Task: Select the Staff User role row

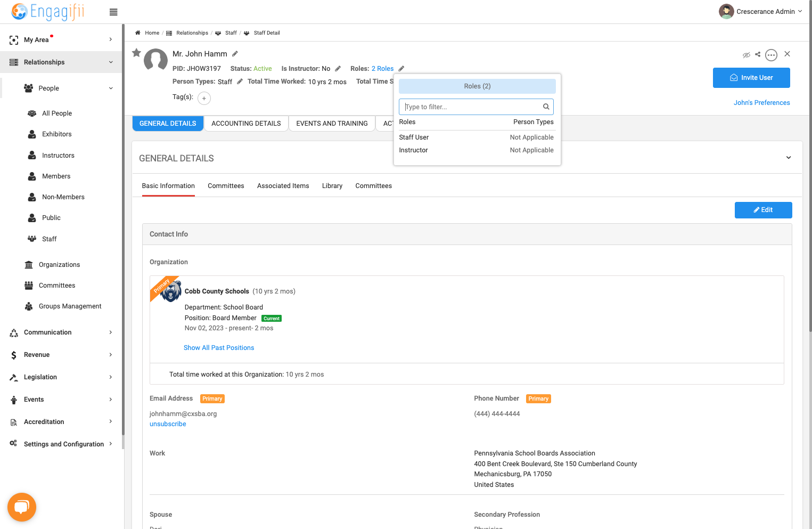Action: coord(476,137)
